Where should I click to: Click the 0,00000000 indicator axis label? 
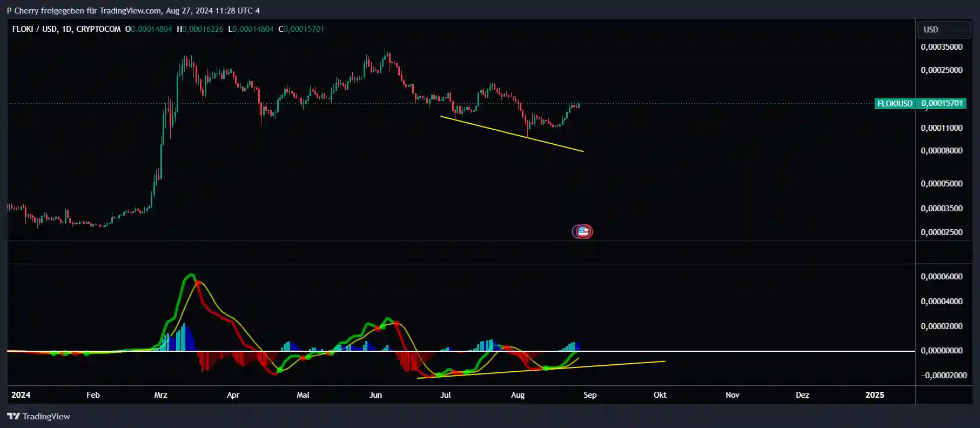(942, 351)
